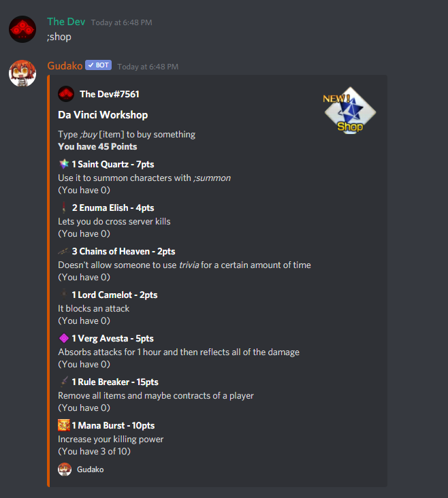448x498 pixels.
Task: Click the Enuma Elish sword icon
Action: [64, 207]
